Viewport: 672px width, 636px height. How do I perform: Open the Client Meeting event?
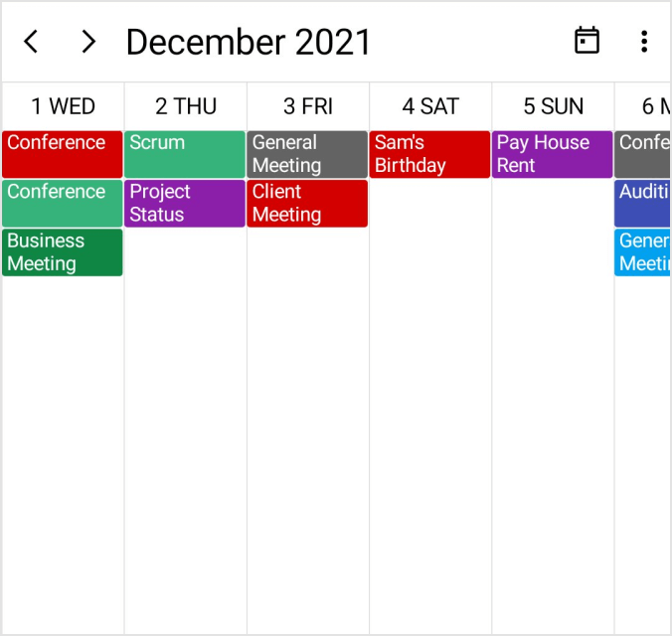point(307,203)
